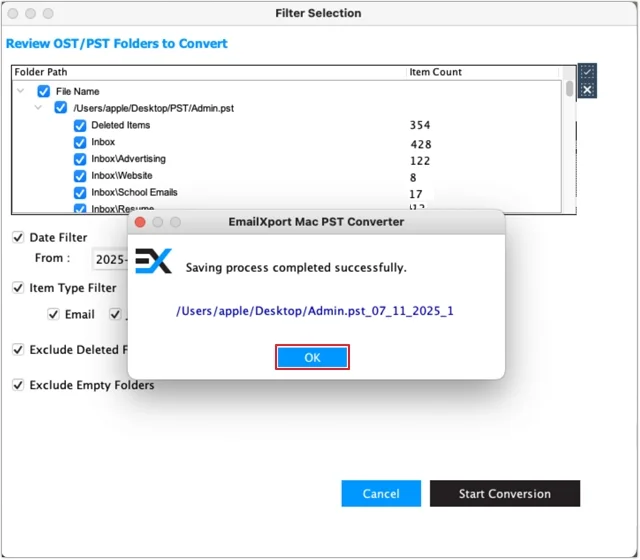
Task: Click the Cancel button
Action: pyautogui.click(x=381, y=493)
